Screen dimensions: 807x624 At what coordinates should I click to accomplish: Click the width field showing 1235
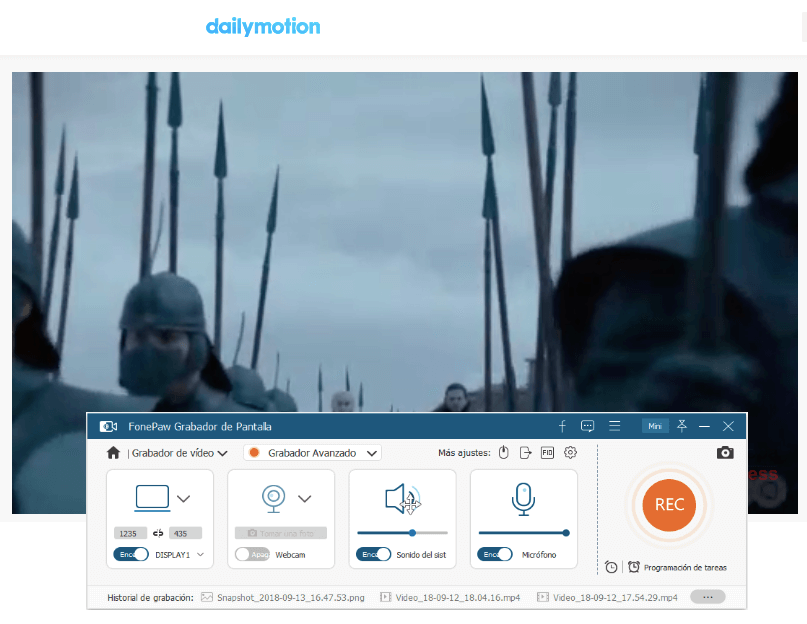(130, 533)
